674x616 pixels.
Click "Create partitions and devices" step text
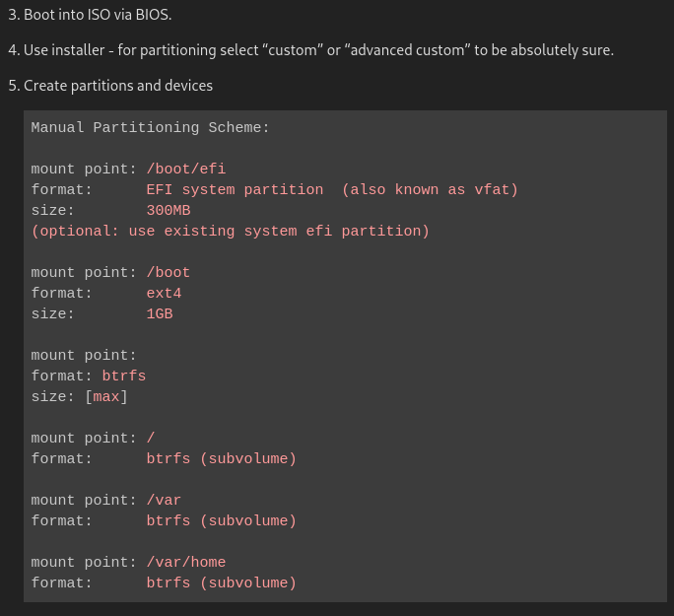[x=117, y=85]
